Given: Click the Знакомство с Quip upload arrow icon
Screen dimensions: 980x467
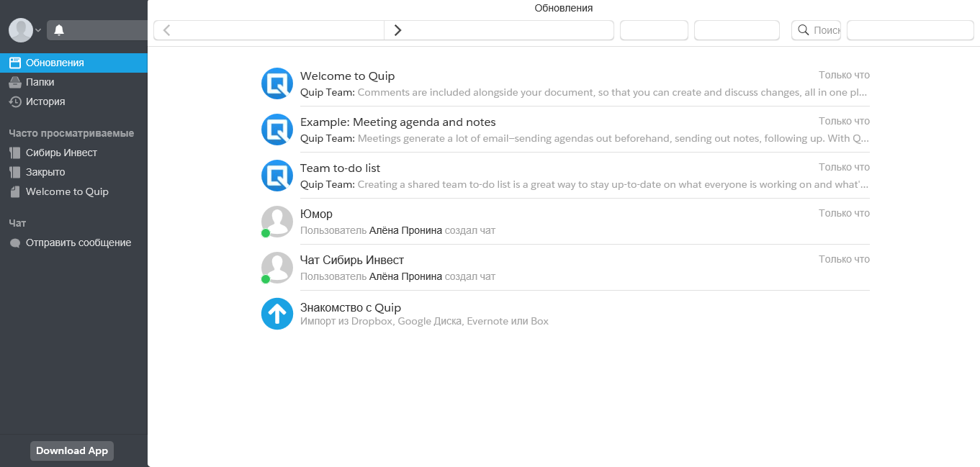Looking at the screenshot, I should point(277,314).
